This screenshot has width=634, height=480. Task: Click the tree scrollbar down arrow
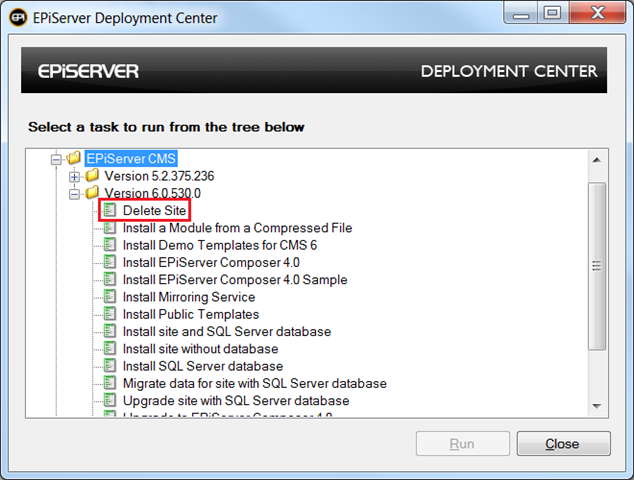[x=597, y=405]
